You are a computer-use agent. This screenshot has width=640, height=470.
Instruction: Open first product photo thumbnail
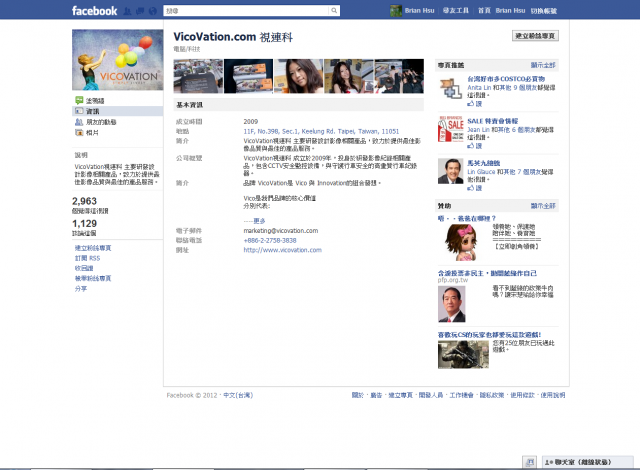(198, 76)
